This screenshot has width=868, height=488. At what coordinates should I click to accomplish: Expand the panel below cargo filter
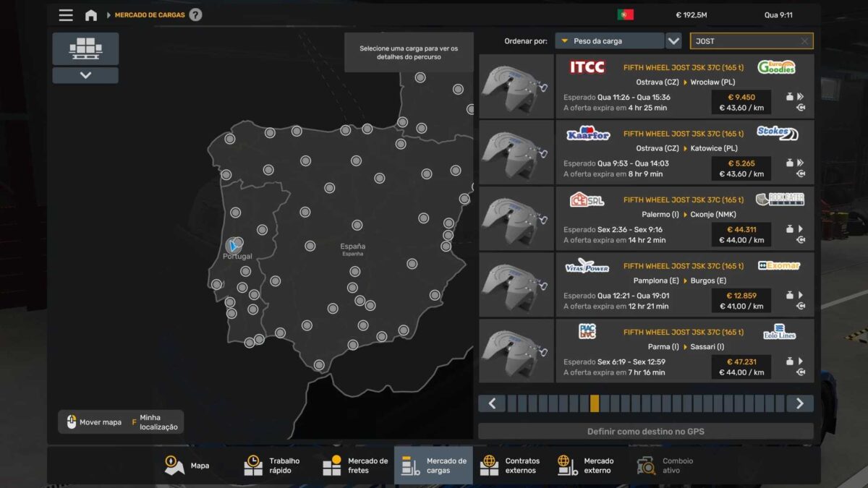[85, 75]
